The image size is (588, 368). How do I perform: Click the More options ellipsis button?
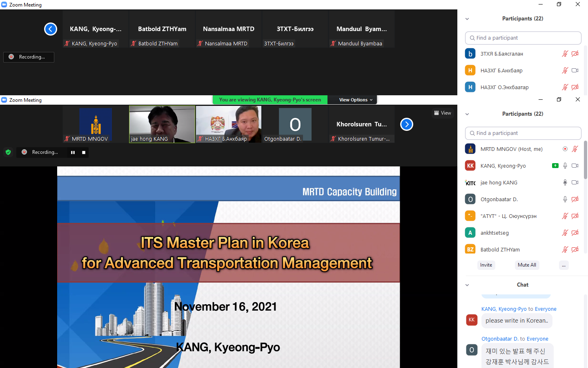point(563,265)
